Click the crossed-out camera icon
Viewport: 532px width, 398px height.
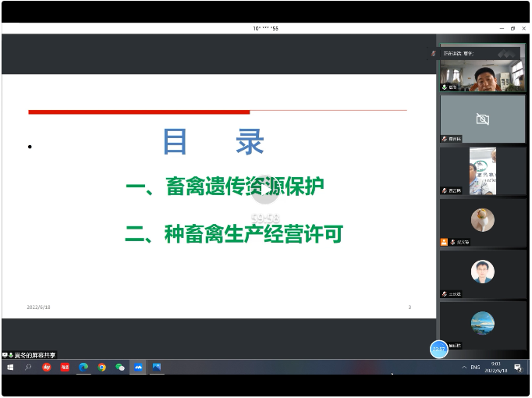[482, 119]
